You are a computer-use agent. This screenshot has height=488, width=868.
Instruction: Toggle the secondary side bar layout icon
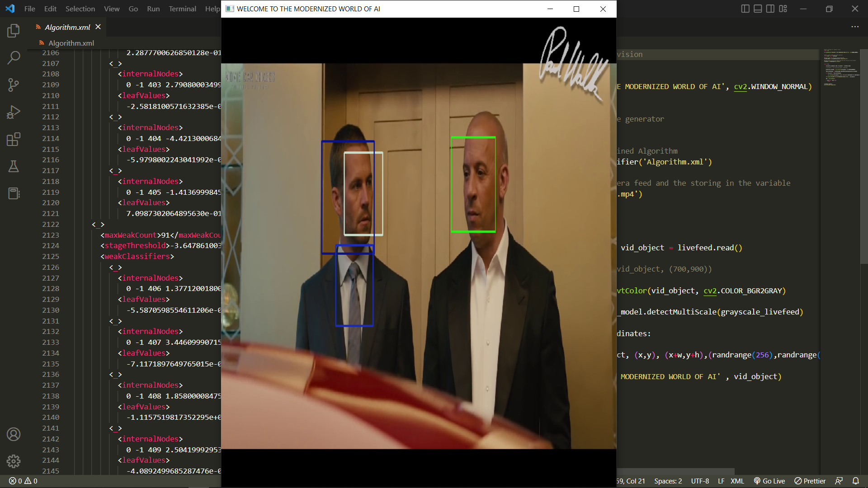tap(770, 9)
